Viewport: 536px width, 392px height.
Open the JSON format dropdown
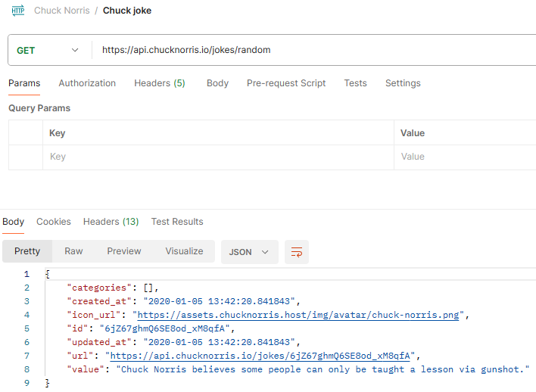250,252
